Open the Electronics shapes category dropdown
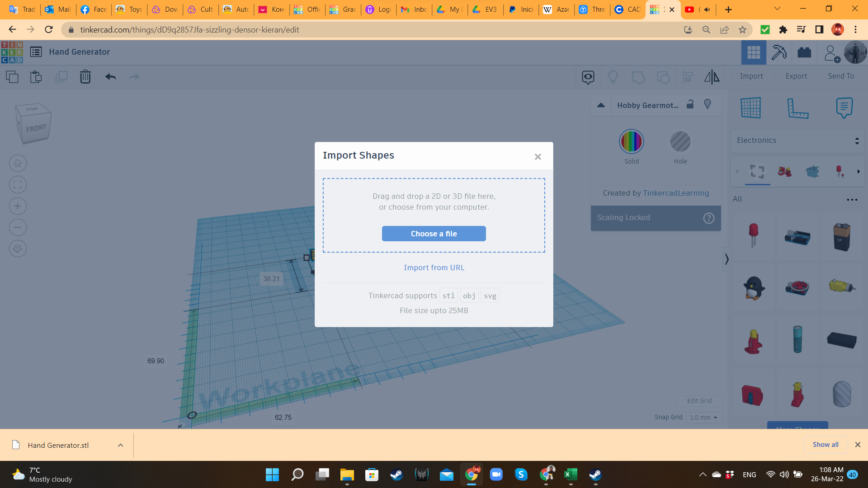 click(x=797, y=141)
